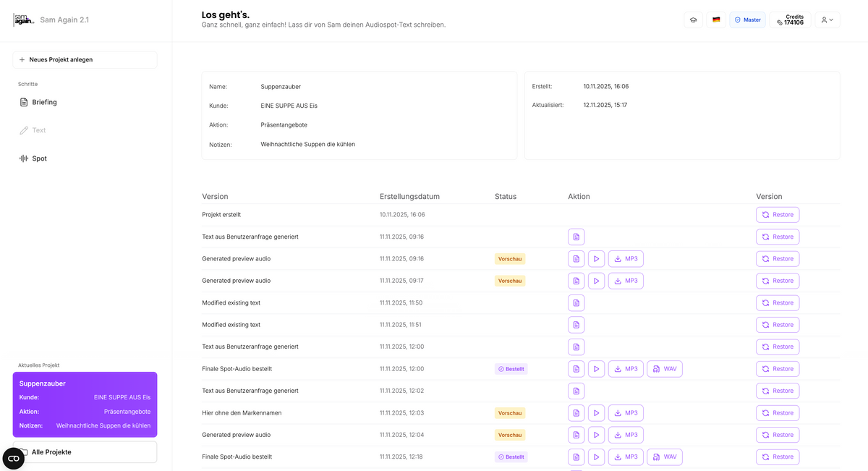Viewport: 868px width, 471px height.
Task: Click Neues Projekt anlegen button
Action: (85, 59)
